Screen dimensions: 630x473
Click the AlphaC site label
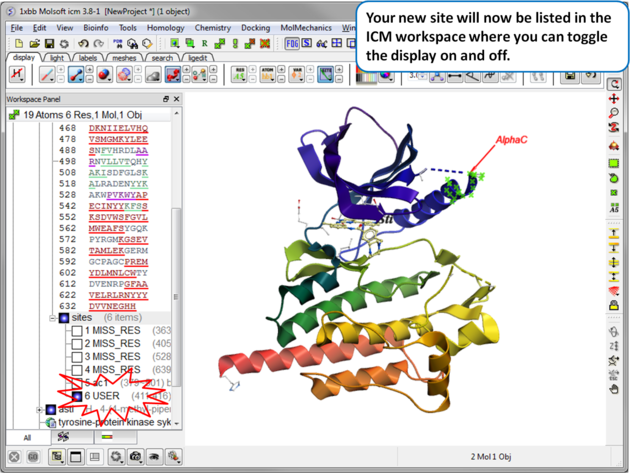point(510,141)
